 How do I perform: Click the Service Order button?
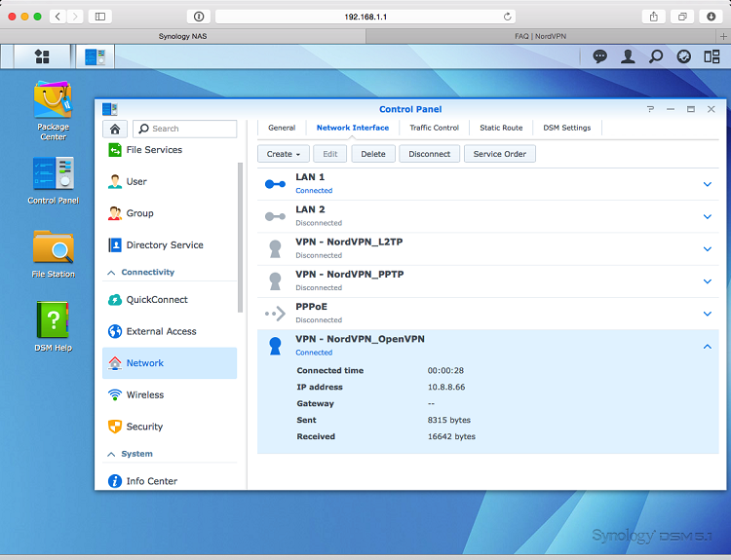500,154
